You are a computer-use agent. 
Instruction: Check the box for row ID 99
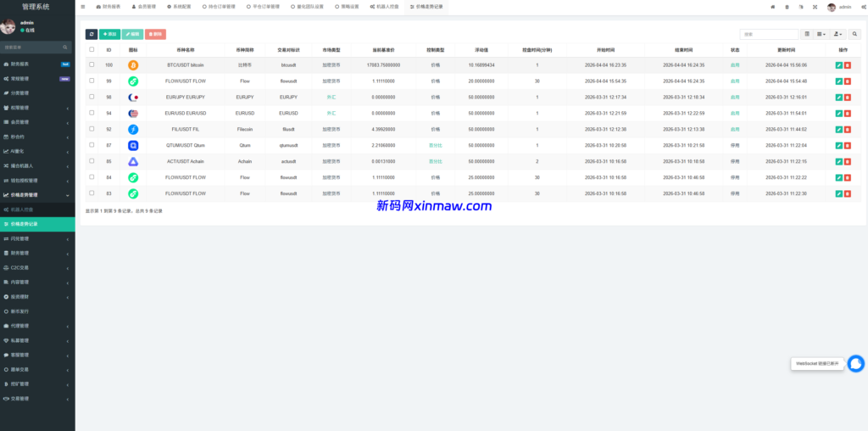click(x=92, y=81)
